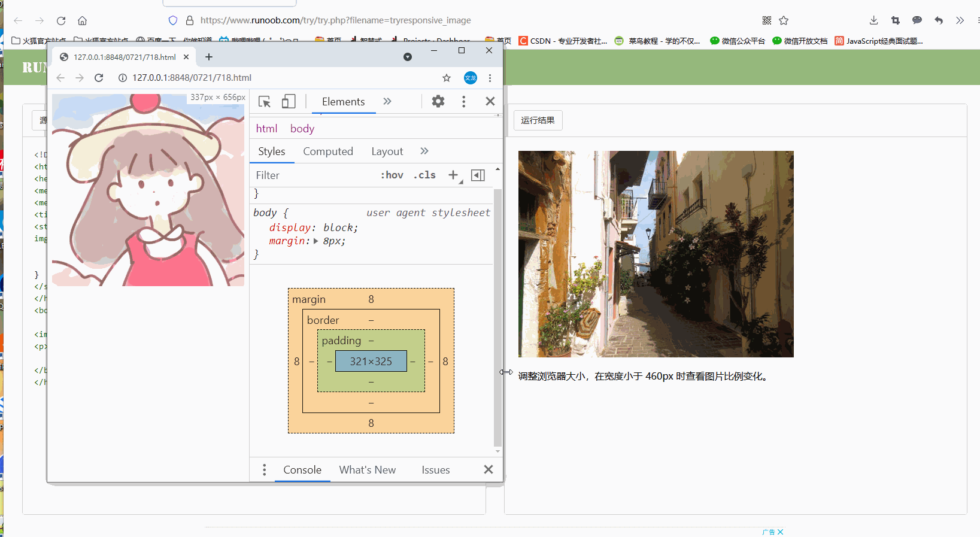Screen dimensions: 980x537
Task: Click the 321×325 content box in box model
Action: pyautogui.click(x=371, y=361)
